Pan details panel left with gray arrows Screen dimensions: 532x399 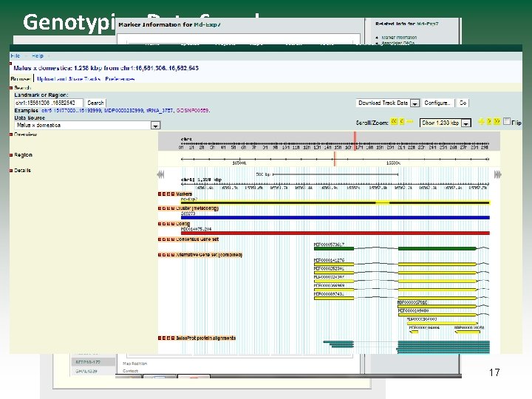(x=160, y=174)
